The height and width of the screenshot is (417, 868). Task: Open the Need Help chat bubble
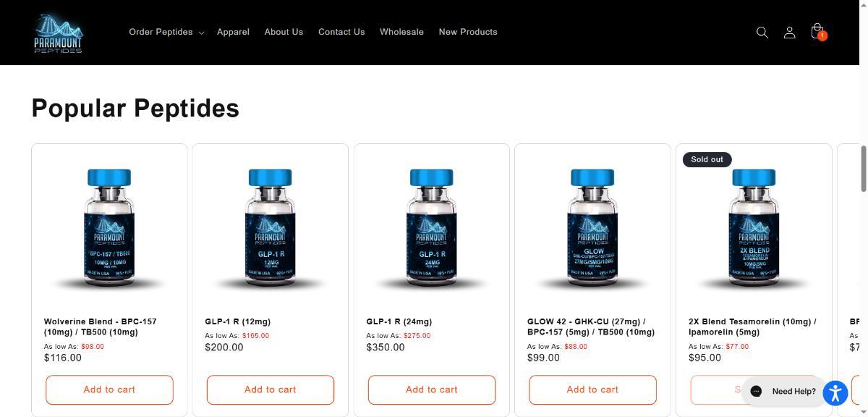(782, 391)
